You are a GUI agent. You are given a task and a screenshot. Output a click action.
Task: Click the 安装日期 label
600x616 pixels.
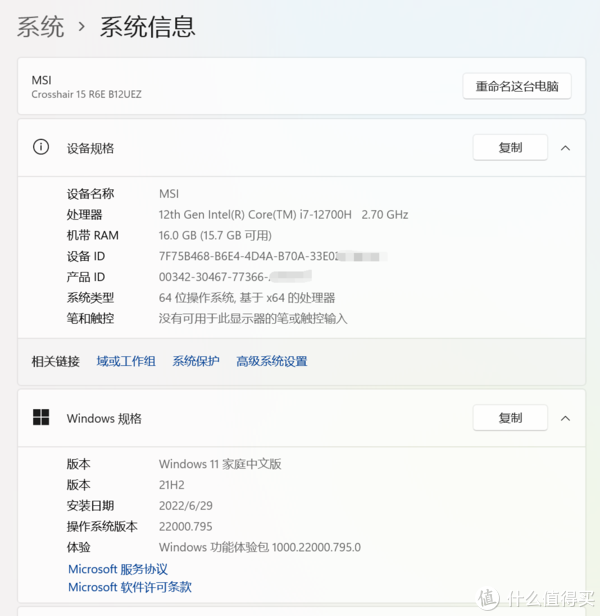(x=90, y=506)
